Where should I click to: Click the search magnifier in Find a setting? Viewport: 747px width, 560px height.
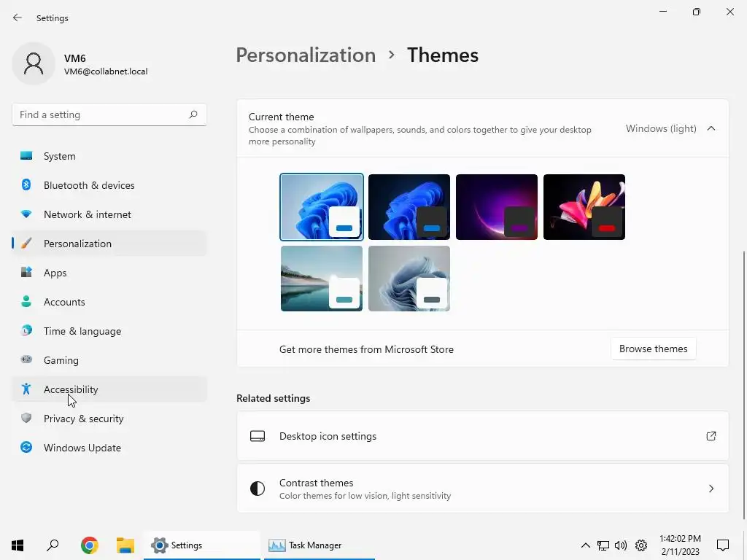click(193, 114)
